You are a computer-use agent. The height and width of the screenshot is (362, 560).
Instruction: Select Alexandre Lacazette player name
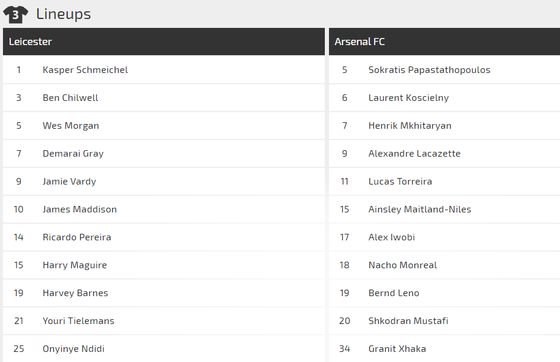tap(414, 154)
